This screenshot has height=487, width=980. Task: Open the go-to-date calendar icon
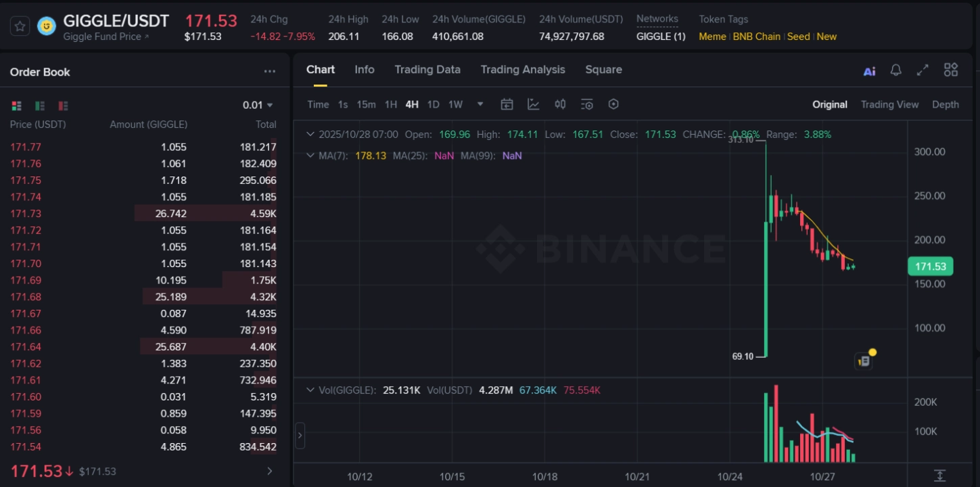[x=507, y=104]
